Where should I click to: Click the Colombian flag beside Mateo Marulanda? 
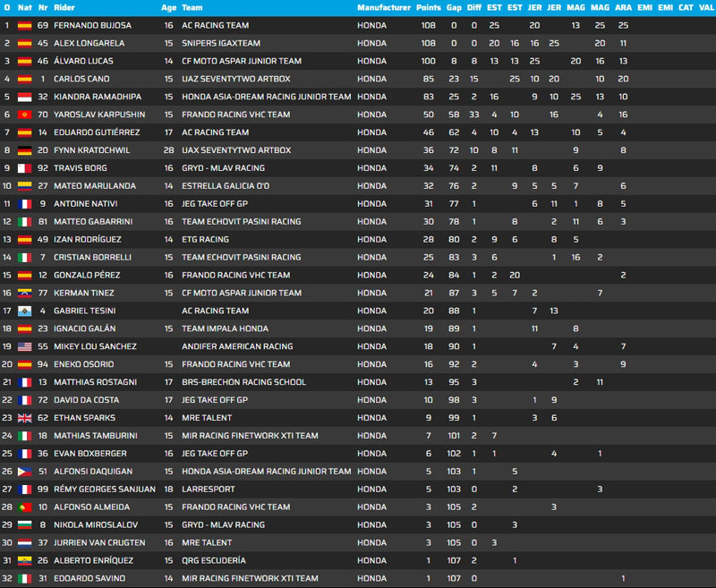[x=25, y=186]
